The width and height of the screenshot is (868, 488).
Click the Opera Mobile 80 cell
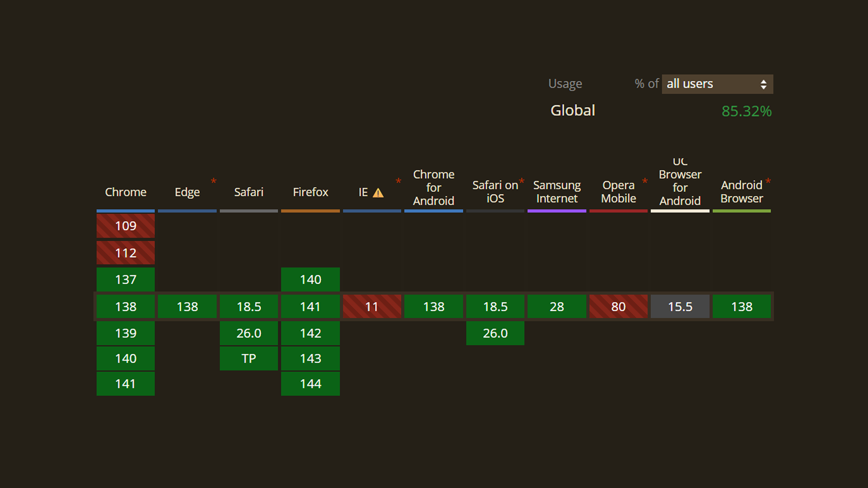pyautogui.click(x=618, y=307)
